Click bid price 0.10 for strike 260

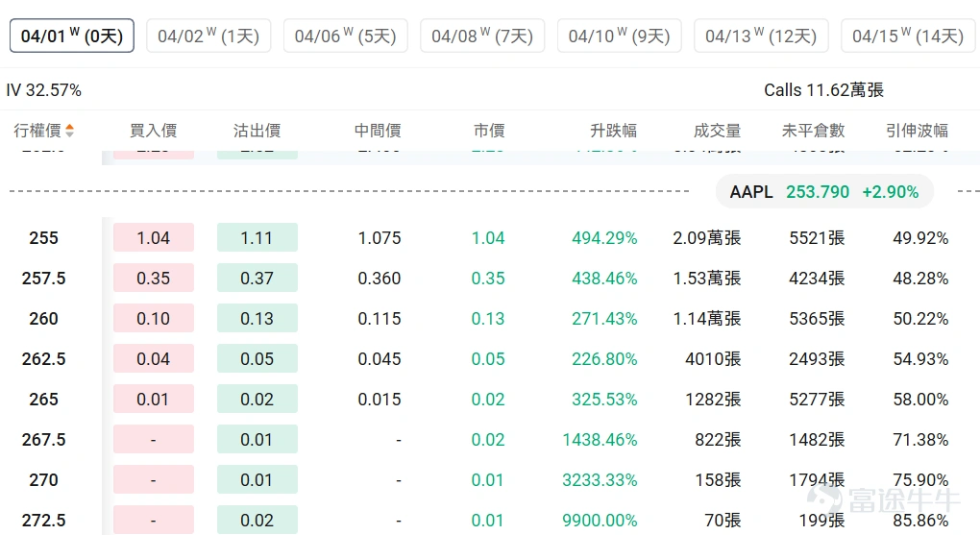click(x=154, y=318)
